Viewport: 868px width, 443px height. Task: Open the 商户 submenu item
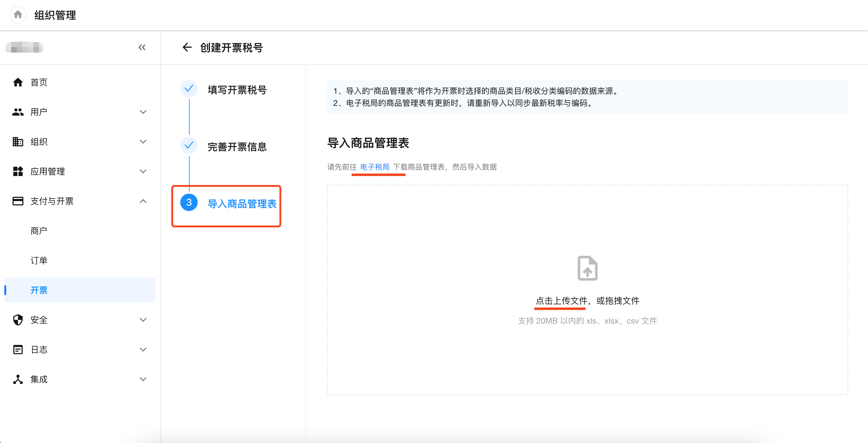click(x=39, y=231)
